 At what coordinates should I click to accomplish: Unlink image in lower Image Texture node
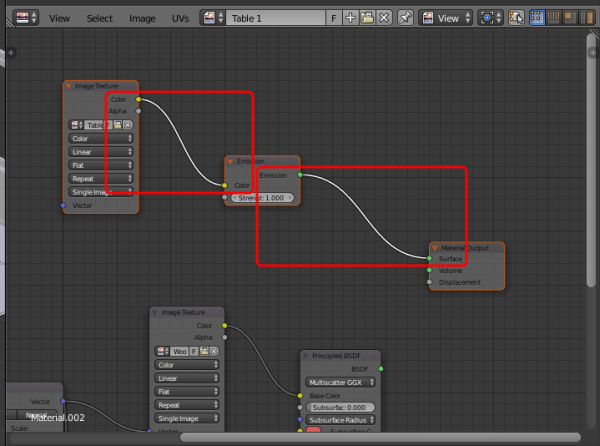click(214, 351)
